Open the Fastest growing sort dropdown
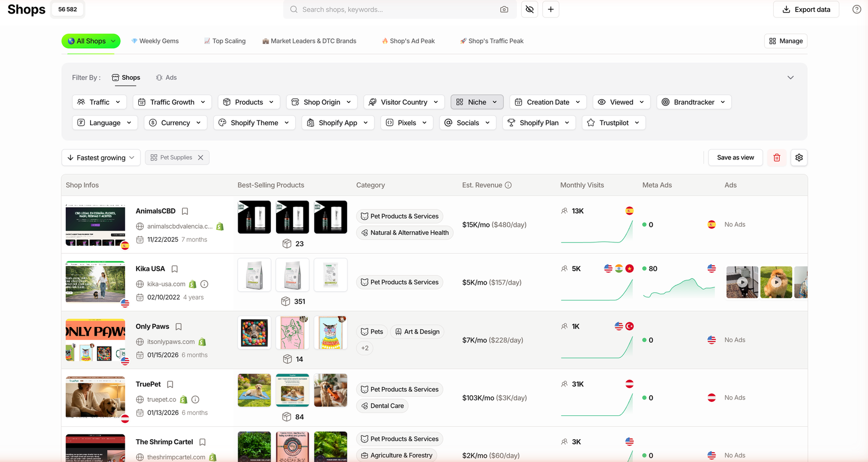The image size is (868, 462). [101, 158]
